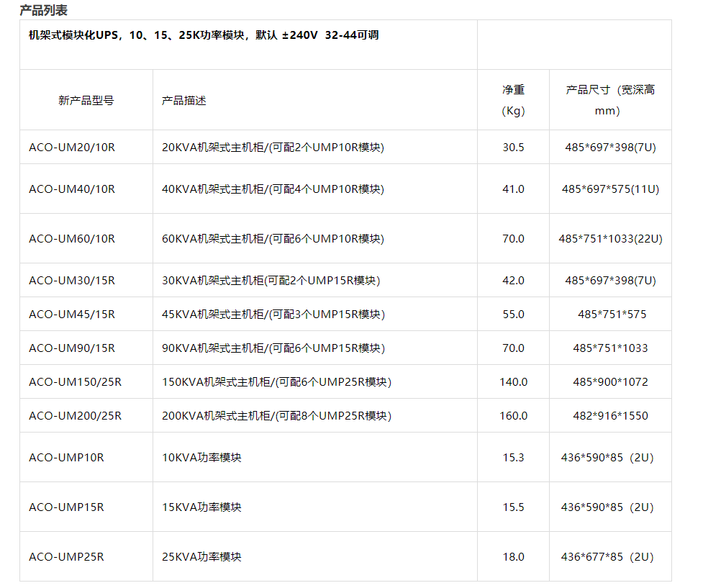Click the 机架式模块化UPS table title row
The width and height of the screenshot is (703, 588).
(204, 35)
